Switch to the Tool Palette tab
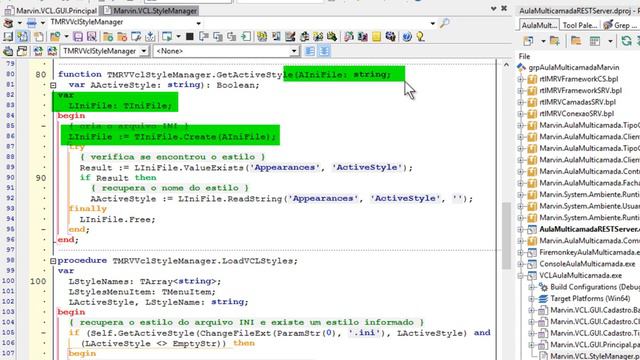Screen dimensions: 640x360 pos(580,25)
